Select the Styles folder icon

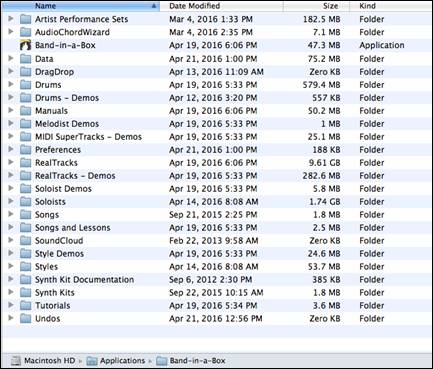(25, 267)
